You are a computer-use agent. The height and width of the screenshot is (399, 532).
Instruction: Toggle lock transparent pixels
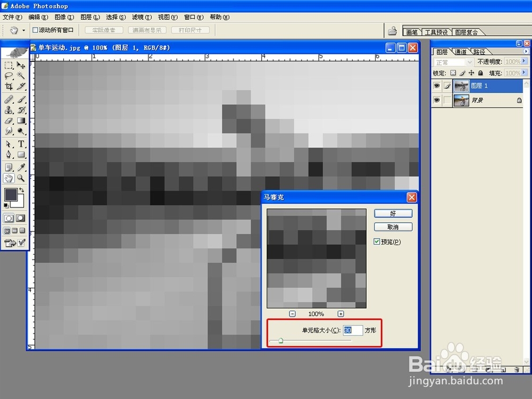coord(453,72)
